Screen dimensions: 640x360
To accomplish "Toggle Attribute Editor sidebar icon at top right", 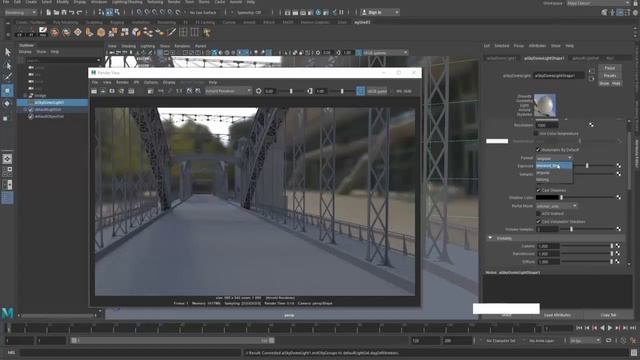I will [x=620, y=13].
